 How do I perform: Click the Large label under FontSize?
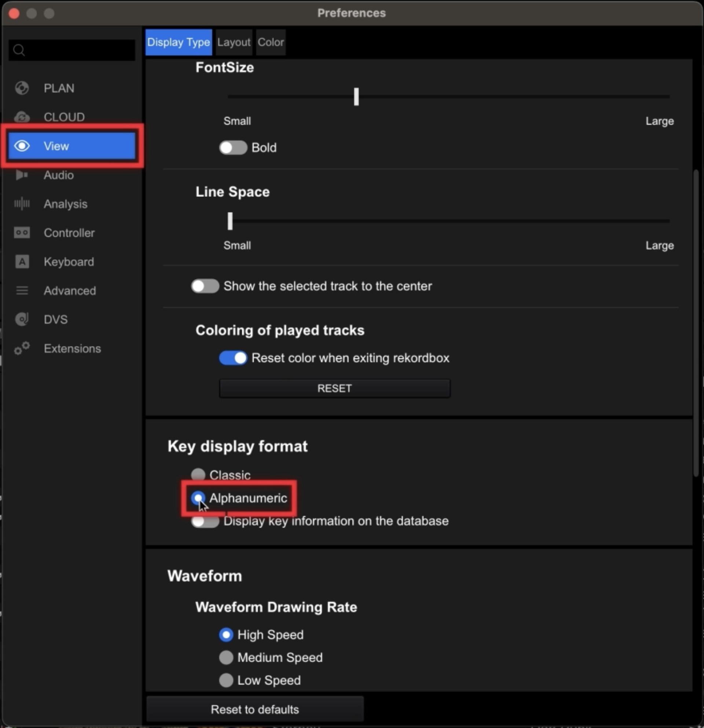pos(659,121)
